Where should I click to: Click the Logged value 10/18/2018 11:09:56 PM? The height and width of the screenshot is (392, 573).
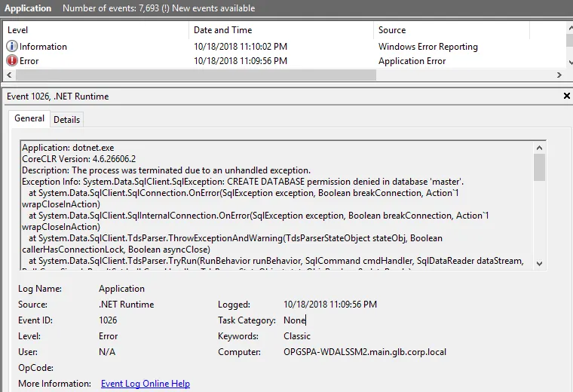tap(330, 305)
